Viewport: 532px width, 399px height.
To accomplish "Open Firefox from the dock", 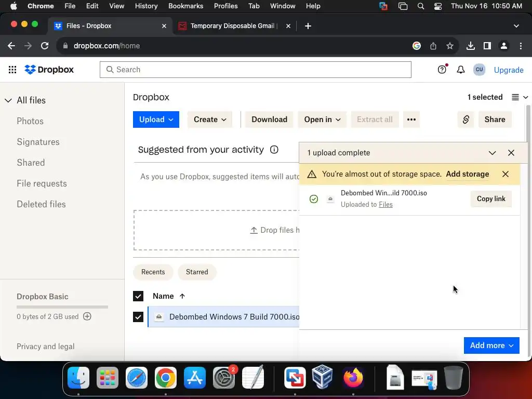I will tap(353, 378).
